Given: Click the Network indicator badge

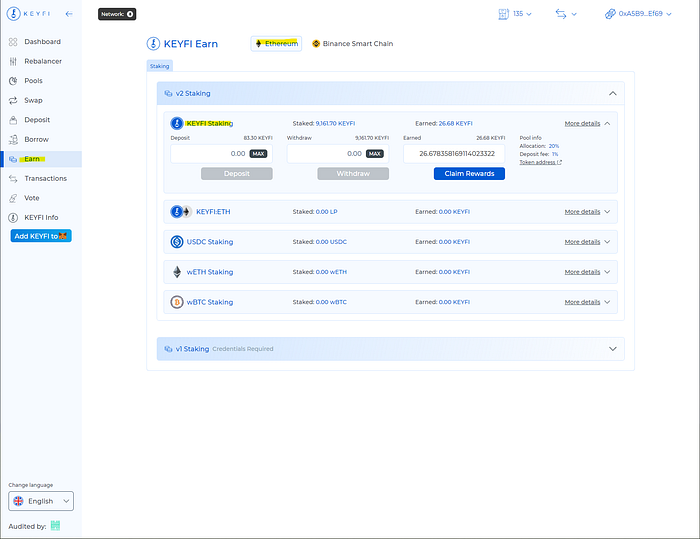Looking at the screenshot, I should [x=117, y=14].
